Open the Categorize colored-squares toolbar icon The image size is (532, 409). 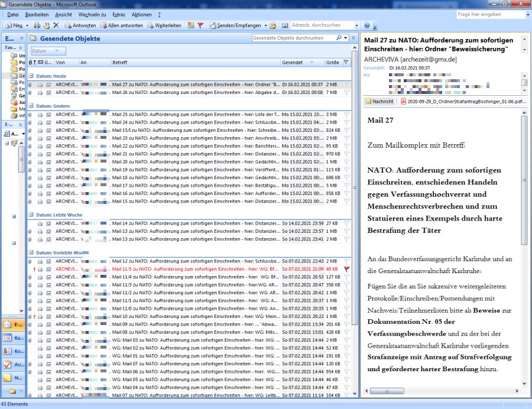pyautogui.click(x=191, y=25)
